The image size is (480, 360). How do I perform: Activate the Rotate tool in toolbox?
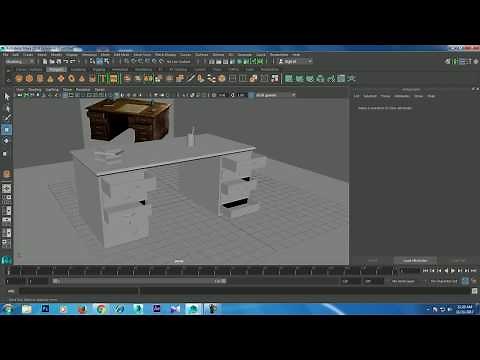(7, 141)
